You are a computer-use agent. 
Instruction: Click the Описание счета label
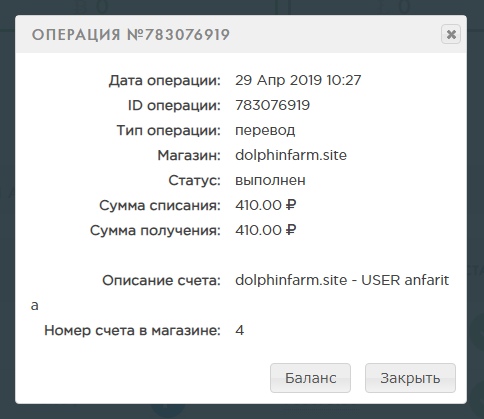[x=161, y=280]
